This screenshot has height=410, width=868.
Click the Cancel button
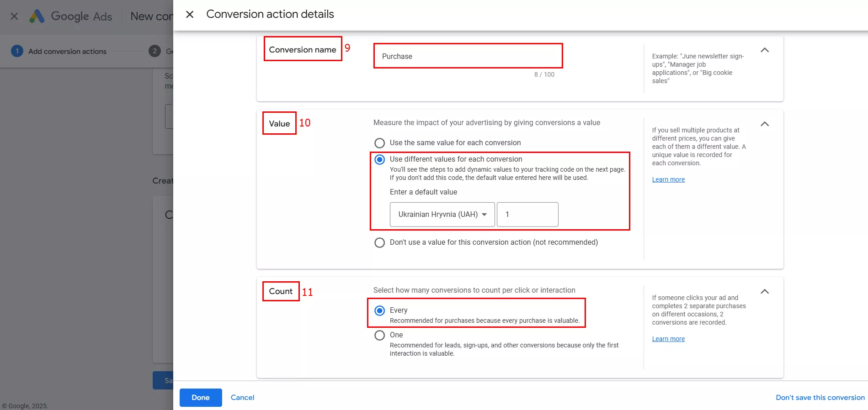pyautogui.click(x=242, y=398)
